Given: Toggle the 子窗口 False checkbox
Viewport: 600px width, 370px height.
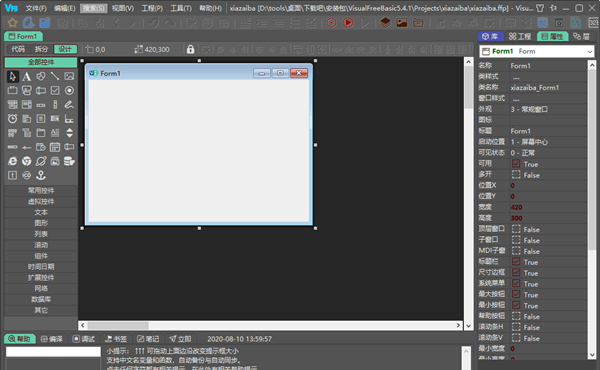Looking at the screenshot, I should (516, 240).
